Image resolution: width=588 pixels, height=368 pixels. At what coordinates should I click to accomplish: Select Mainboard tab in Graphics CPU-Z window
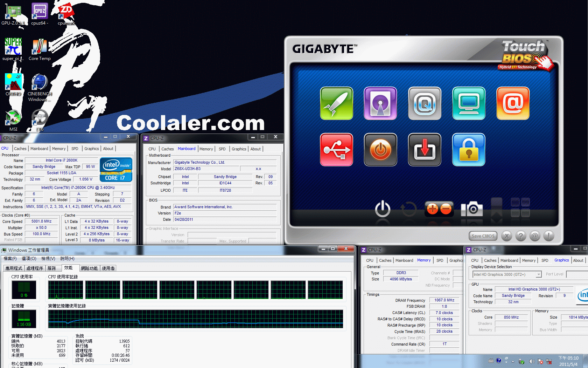tap(509, 260)
